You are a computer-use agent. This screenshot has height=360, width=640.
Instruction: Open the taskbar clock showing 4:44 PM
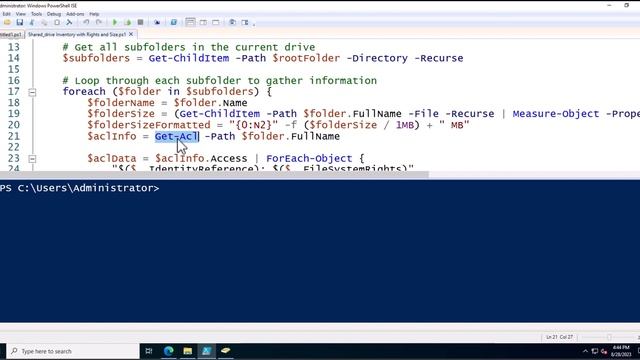pos(621,351)
